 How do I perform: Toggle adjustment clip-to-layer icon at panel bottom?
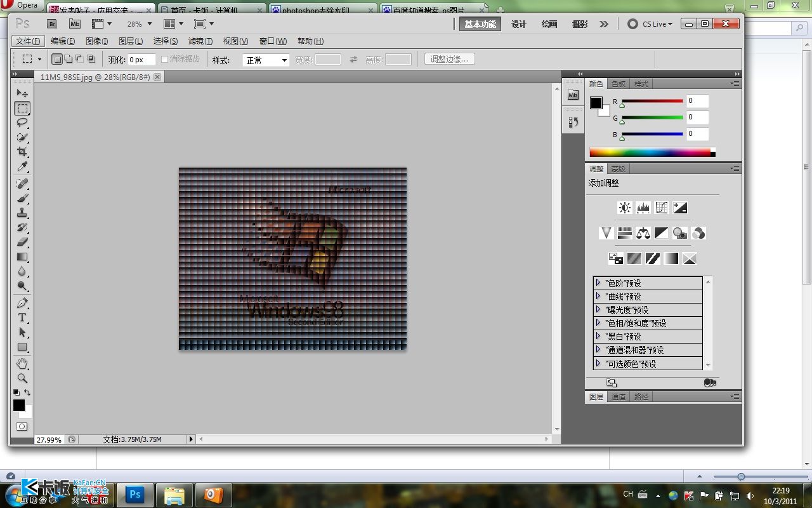tap(710, 383)
